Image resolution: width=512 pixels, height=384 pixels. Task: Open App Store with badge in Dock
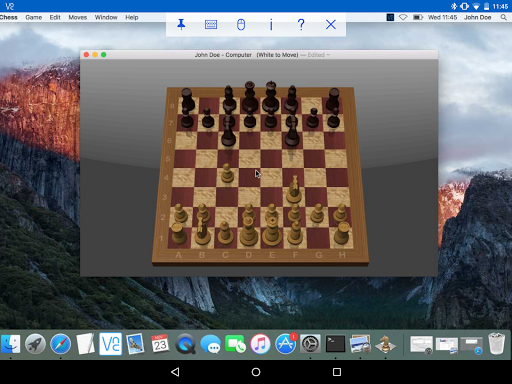(285, 344)
